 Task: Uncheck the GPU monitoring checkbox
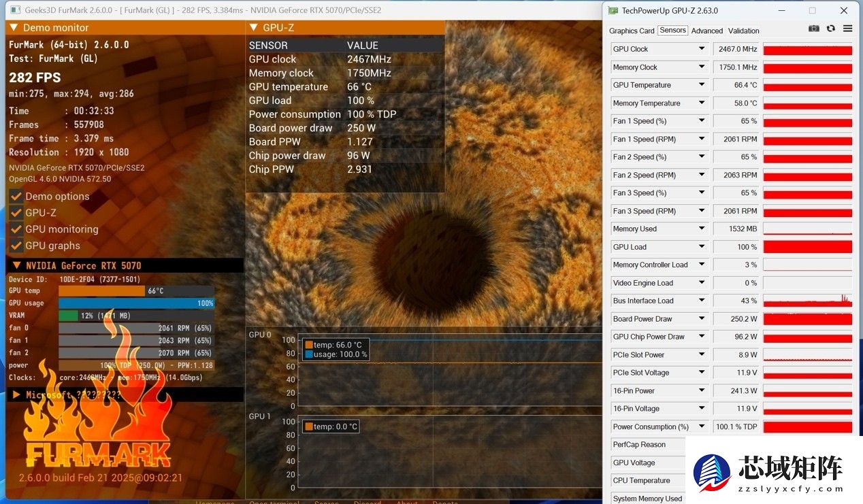click(x=16, y=229)
